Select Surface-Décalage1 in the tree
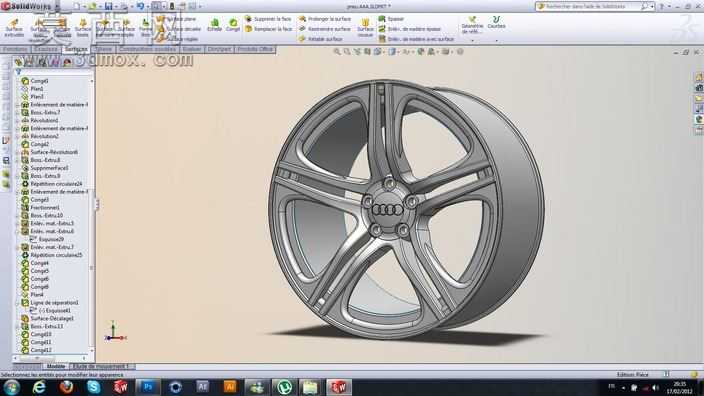 tap(48, 318)
